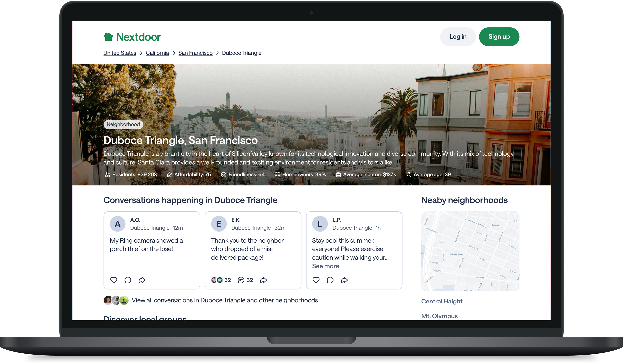Open A.O.'s profile avatar
This screenshot has width=623, height=364.
(117, 224)
